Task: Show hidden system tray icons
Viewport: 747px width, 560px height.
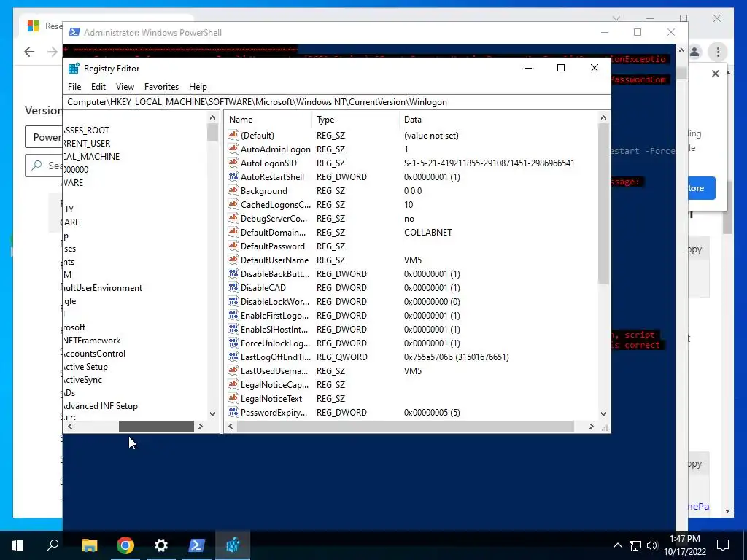Action: [617, 545]
